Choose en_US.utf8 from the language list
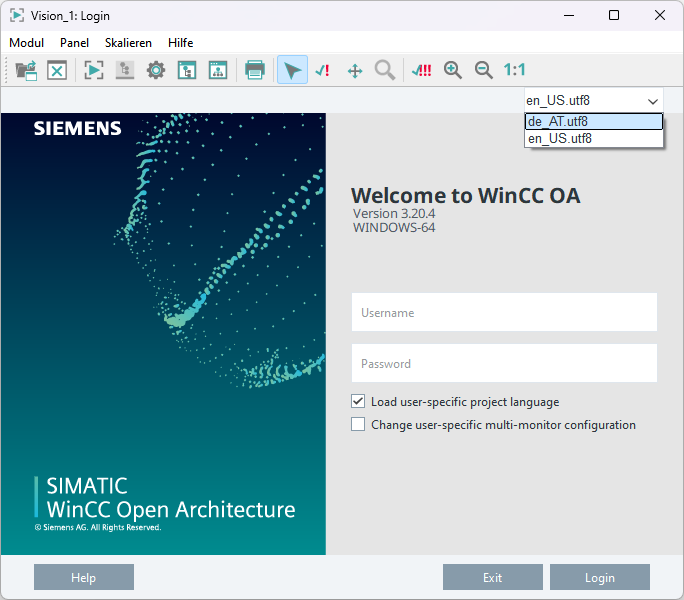The height and width of the screenshot is (600, 684). (593, 138)
